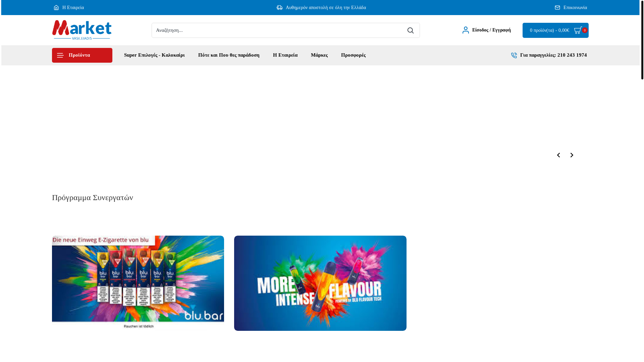Click the shopping cart icon

click(x=578, y=31)
